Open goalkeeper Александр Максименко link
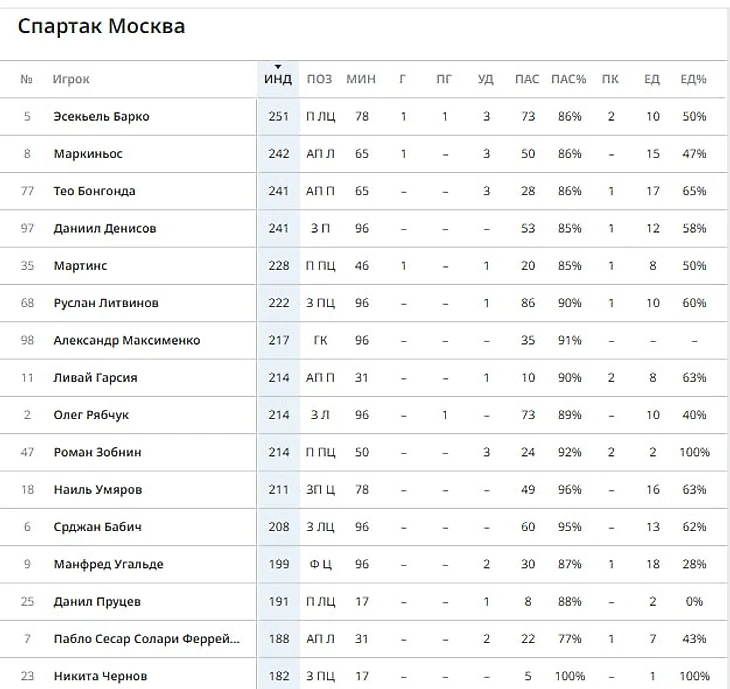The height and width of the screenshot is (689, 730). pyautogui.click(x=127, y=340)
